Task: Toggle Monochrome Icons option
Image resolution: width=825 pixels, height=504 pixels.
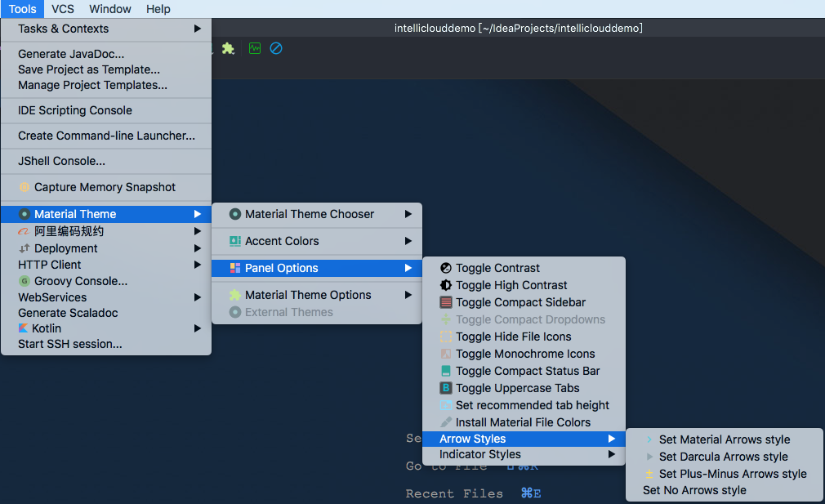Action: (524, 354)
